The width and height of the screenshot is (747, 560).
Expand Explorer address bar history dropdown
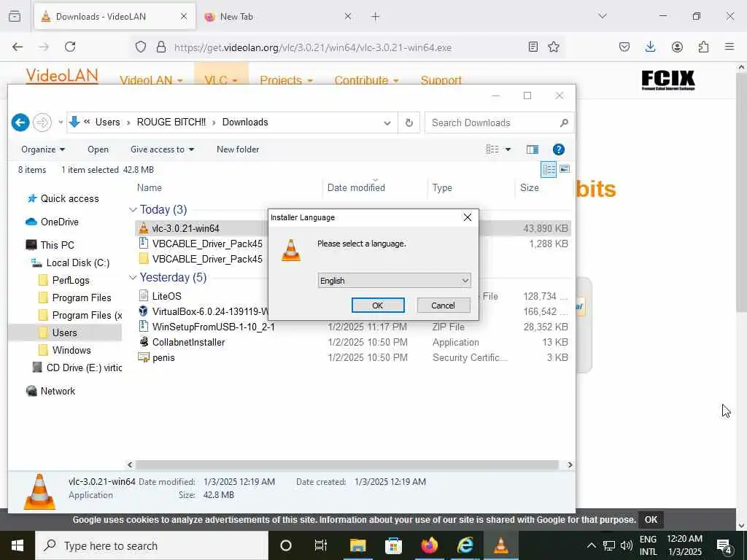[387, 122]
